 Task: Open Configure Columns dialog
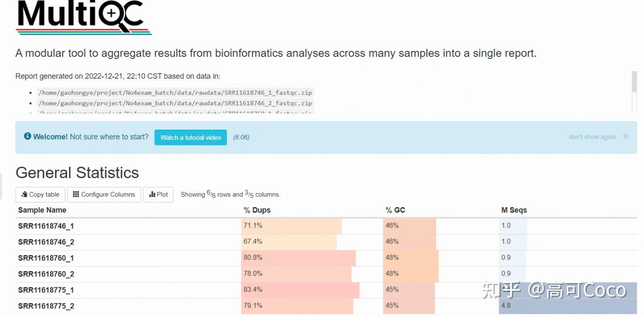104,195
